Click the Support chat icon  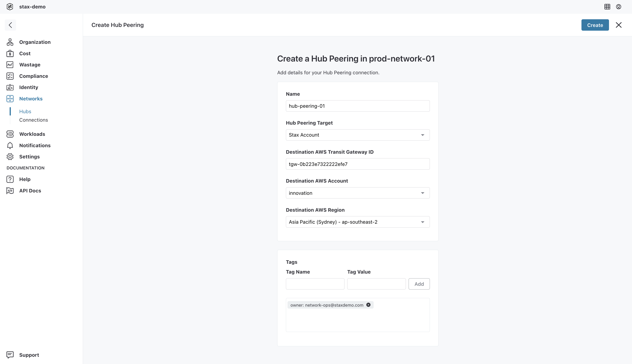pyautogui.click(x=10, y=355)
